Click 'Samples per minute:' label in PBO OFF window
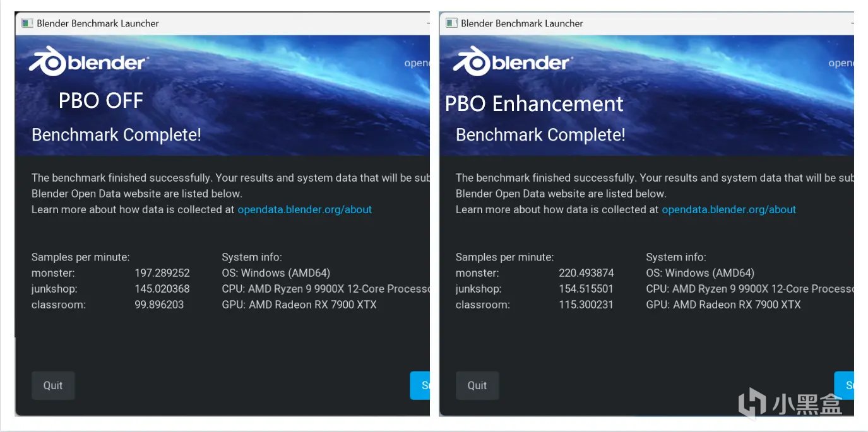The image size is (868, 432). tap(81, 257)
